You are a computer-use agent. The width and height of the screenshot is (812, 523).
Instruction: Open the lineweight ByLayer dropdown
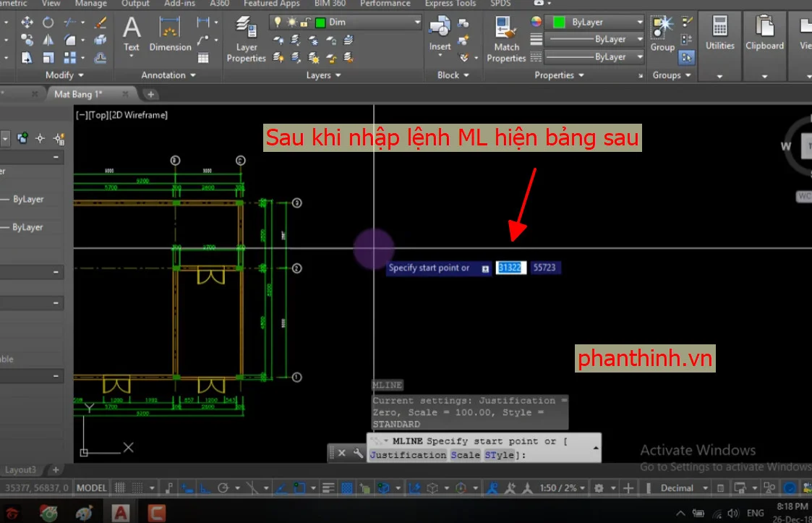595,39
